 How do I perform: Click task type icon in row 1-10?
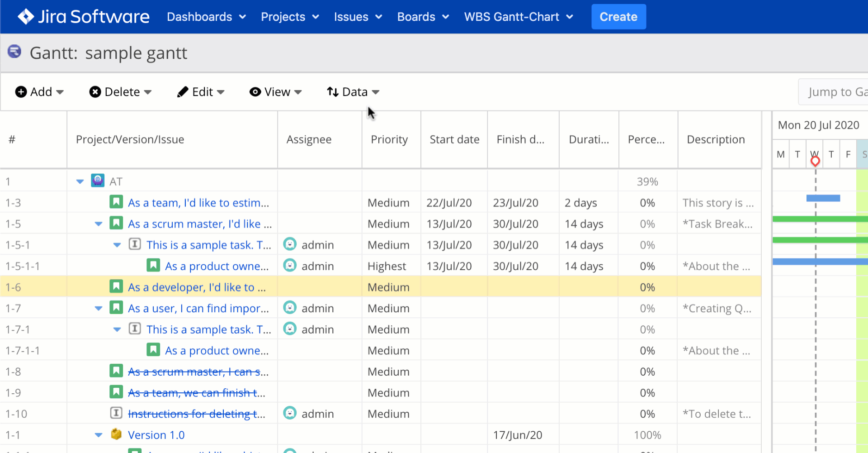coord(116,413)
